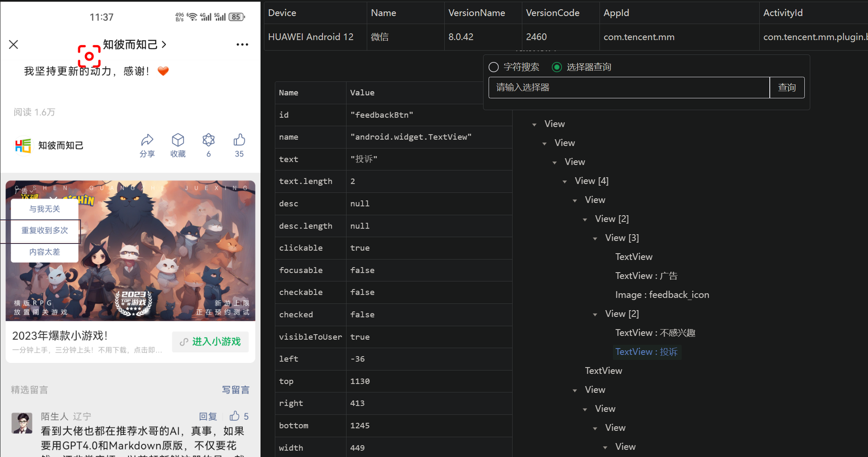Screen dimensions: 868x457
Task: Click the 知彼而知己 account logo
Action: click(23, 145)
